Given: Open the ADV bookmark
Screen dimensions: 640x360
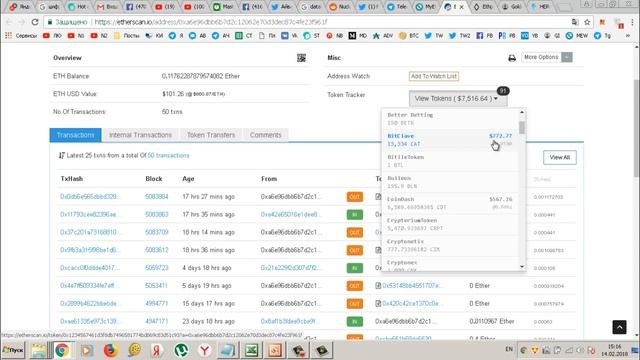Looking at the screenshot, I should click(x=383, y=36).
